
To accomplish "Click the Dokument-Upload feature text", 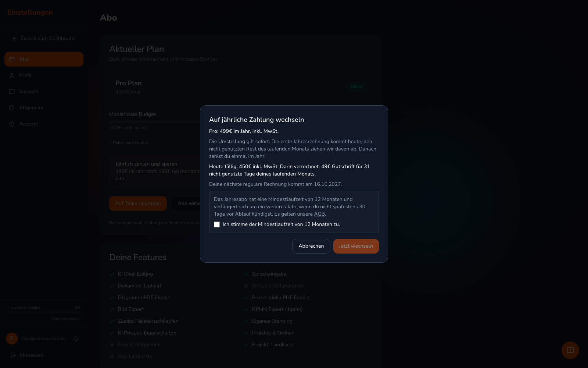I will (139, 286).
